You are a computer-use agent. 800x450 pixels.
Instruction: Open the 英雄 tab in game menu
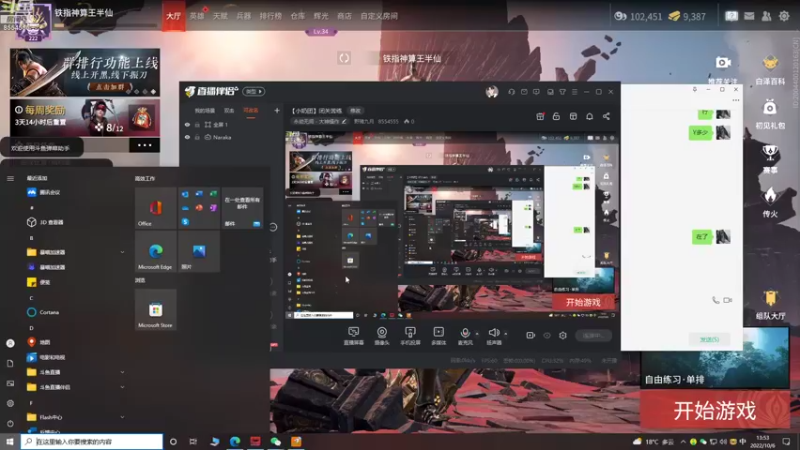[197, 16]
